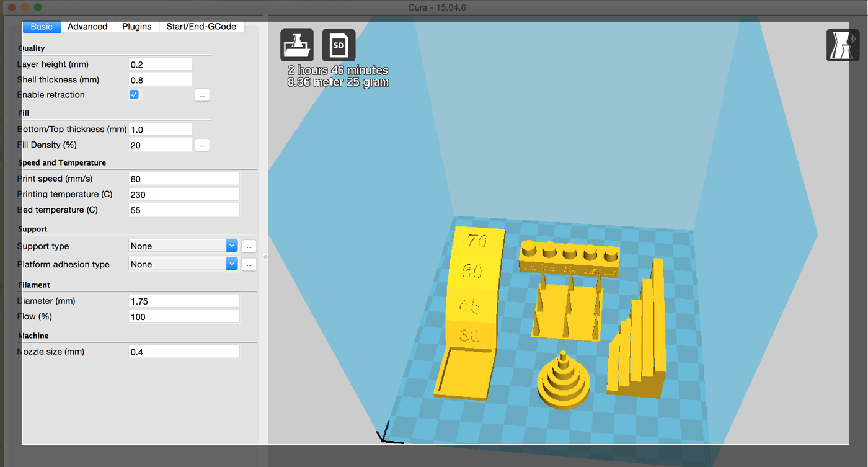The image size is (868, 467).
Task: Click the Nozzle size input field
Action: pos(184,352)
